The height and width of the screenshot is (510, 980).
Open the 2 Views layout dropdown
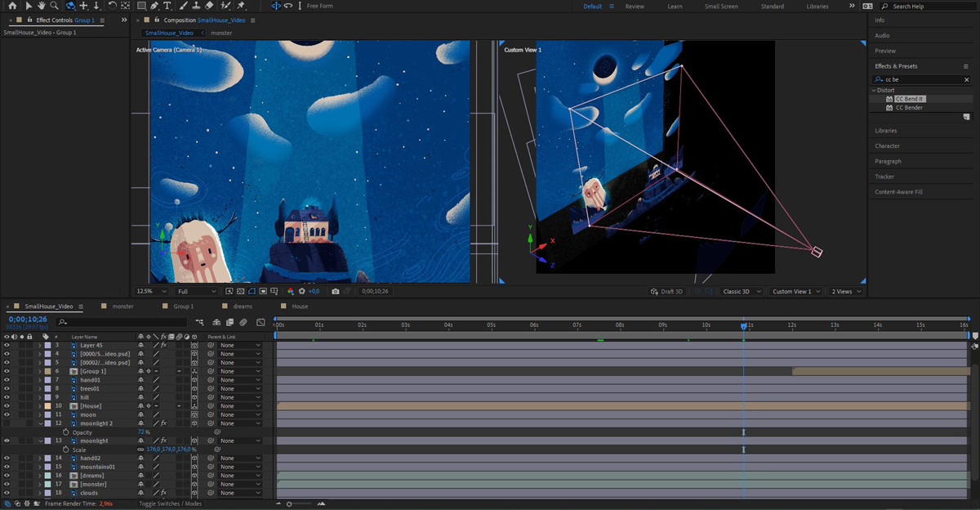(x=846, y=291)
